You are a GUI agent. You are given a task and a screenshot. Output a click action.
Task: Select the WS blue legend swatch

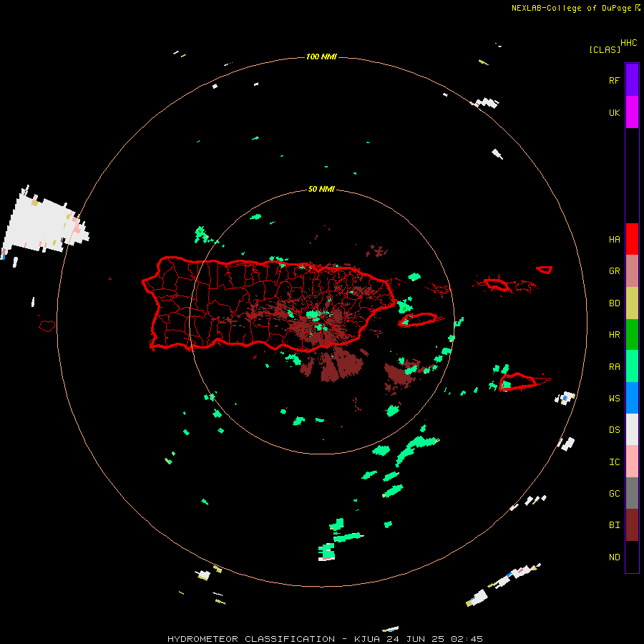[x=632, y=398]
